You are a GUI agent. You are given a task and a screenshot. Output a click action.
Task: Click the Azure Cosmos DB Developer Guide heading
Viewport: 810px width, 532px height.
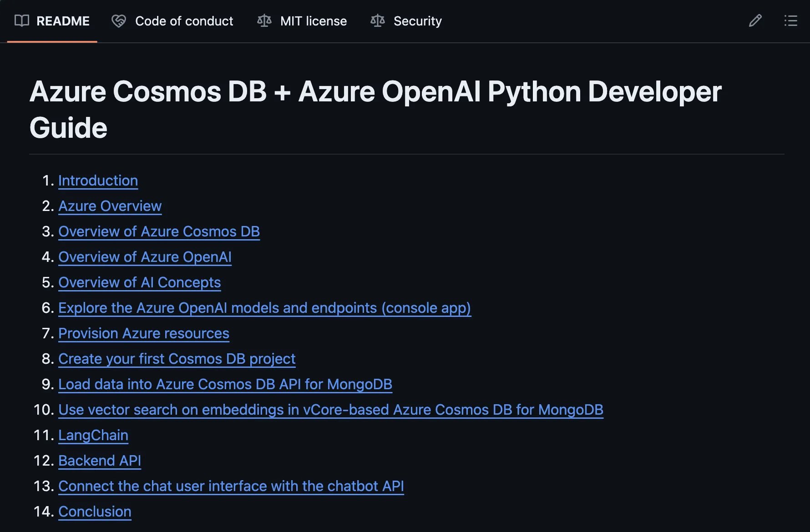[x=375, y=109]
